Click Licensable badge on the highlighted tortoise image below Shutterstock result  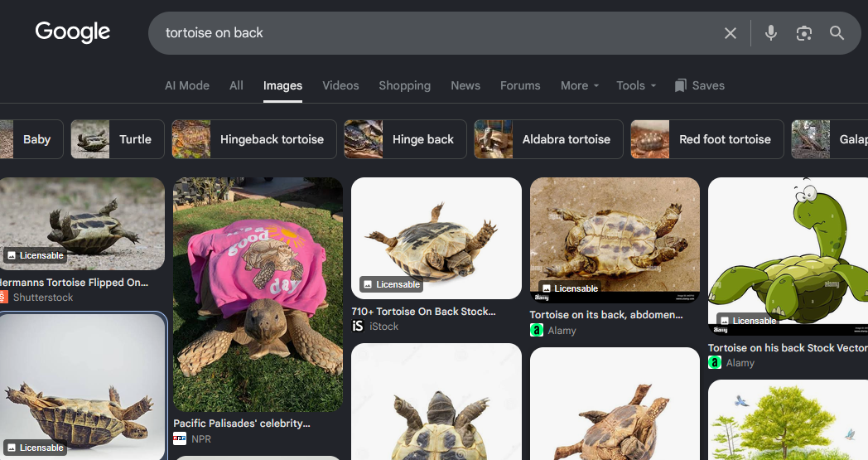[x=36, y=448]
